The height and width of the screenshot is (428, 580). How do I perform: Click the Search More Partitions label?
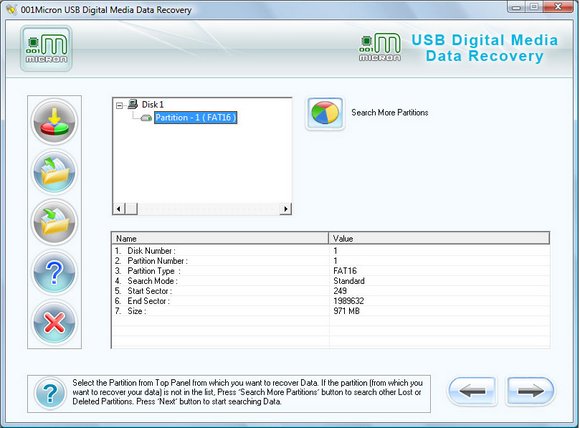coord(390,112)
